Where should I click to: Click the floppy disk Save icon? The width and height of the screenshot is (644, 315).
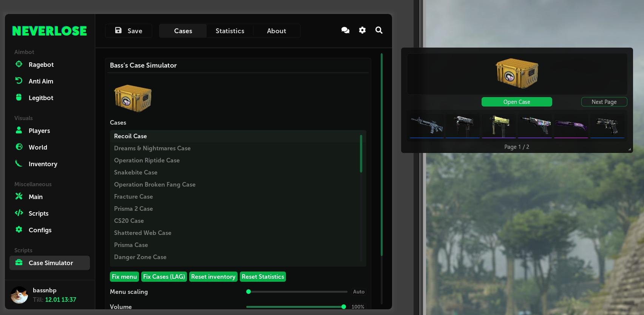coord(118,30)
